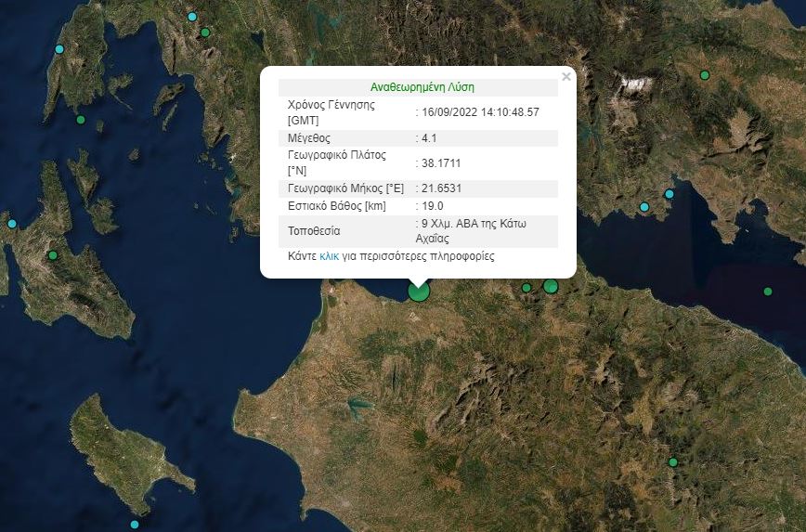The width and height of the screenshot is (806, 532).
Task: Select the green marker in the upper right mountains
Action: click(x=705, y=75)
